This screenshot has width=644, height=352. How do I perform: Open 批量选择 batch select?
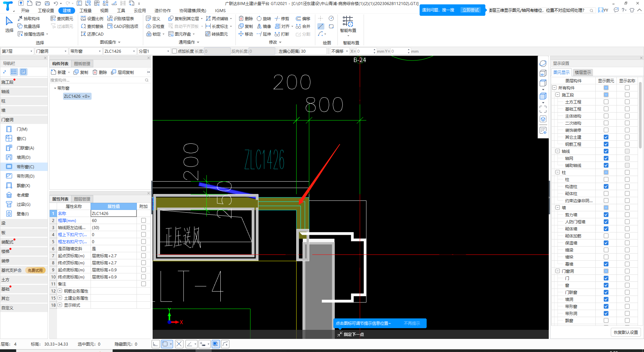coord(29,26)
